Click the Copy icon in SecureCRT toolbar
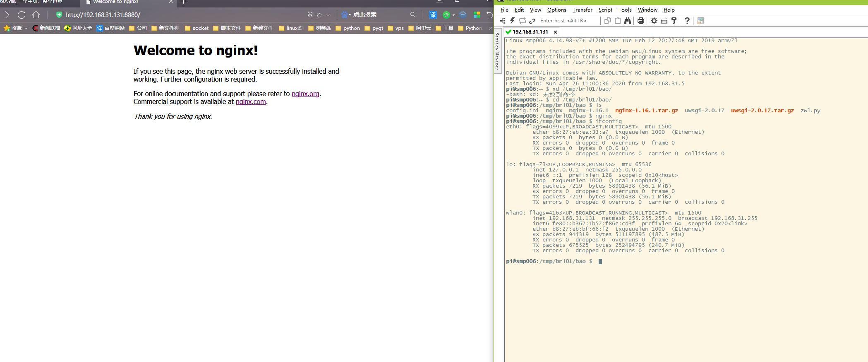 (608, 21)
